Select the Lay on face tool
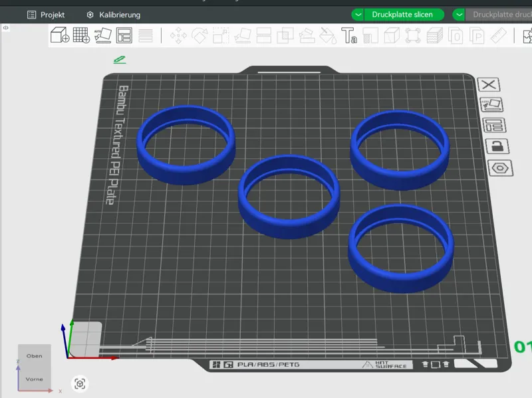The height and width of the screenshot is (398, 532). [243, 36]
